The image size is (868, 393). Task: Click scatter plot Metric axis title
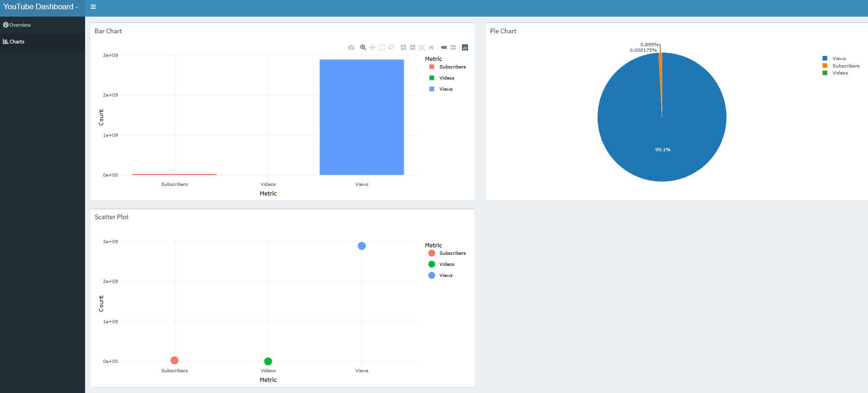[268, 380]
